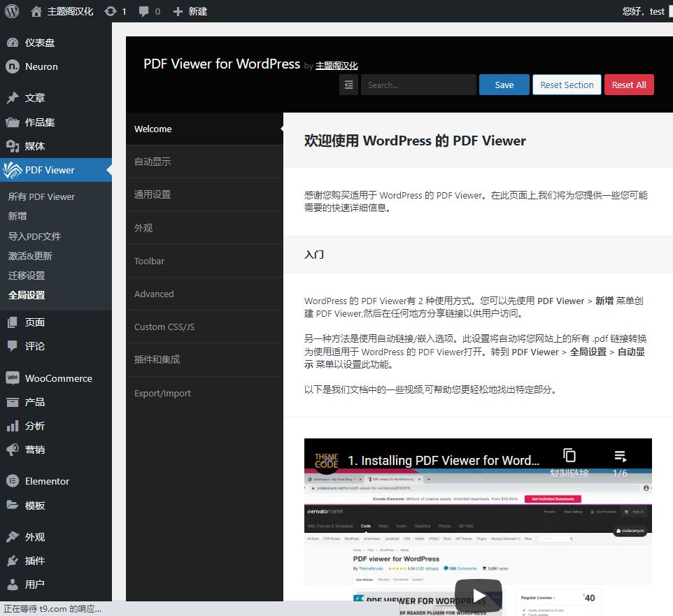Focus the Search options field
The width and height of the screenshot is (673, 616).
tap(418, 85)
